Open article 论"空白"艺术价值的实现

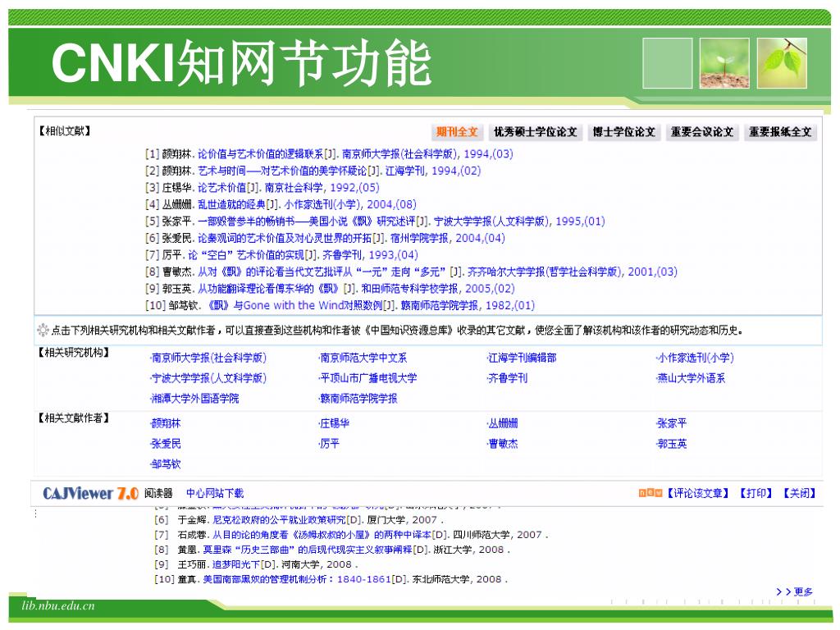click(x=246, y=255)
